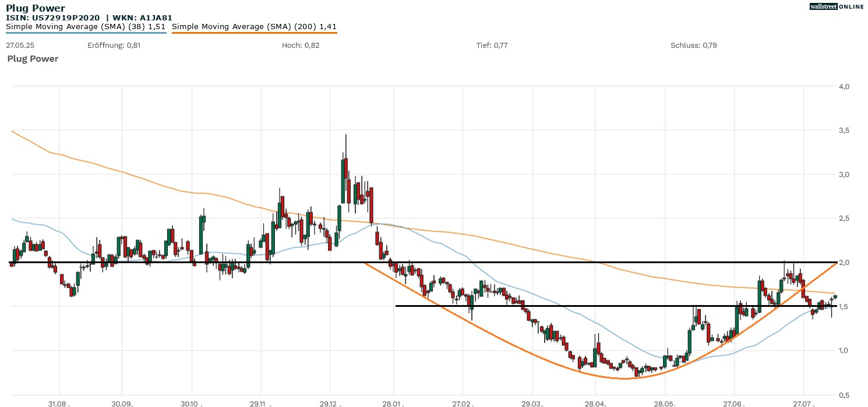Click the 27.07. date axis label
This screenshot has width=868, height=407.
coord(803,402)
